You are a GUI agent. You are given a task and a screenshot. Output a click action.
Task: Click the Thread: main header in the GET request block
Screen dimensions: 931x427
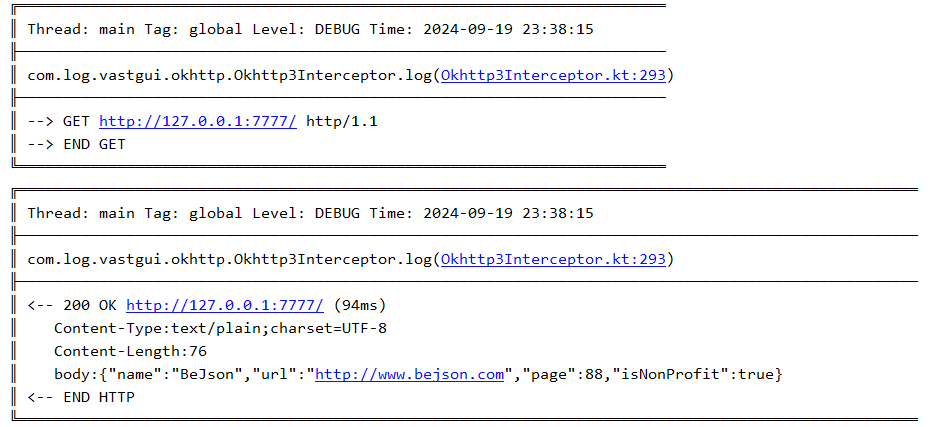[x=81, y=29]
